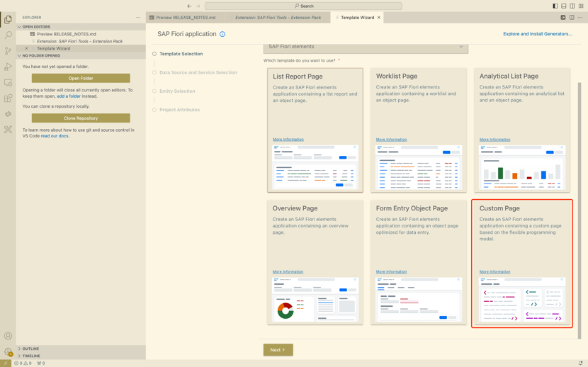
Task: Click the info icon beside SAP Fiori application
Action: click(x=222, y=34)
